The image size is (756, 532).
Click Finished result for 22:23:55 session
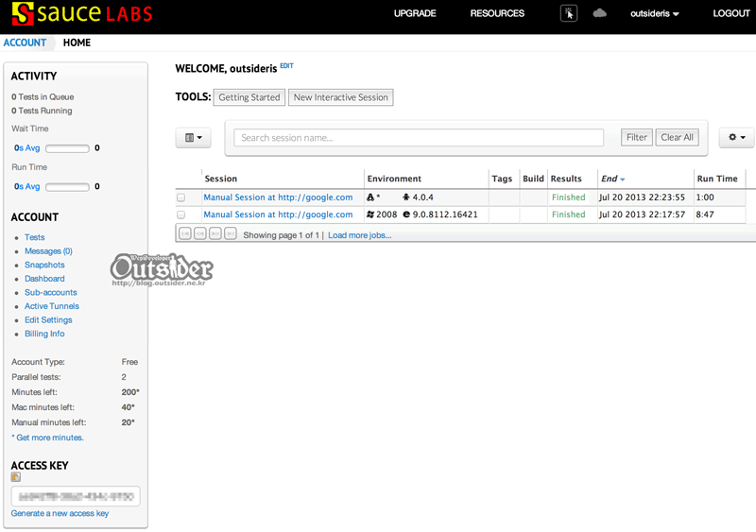point(569,197)
